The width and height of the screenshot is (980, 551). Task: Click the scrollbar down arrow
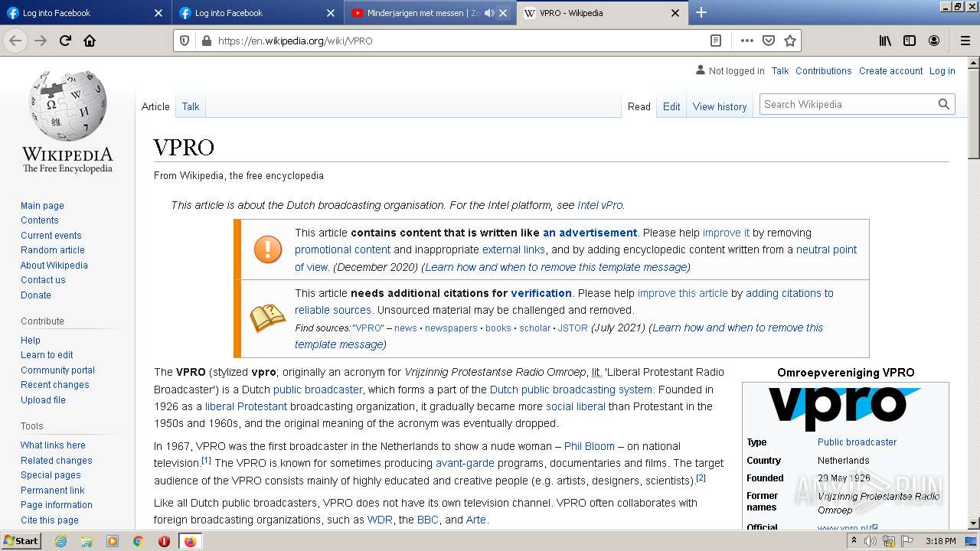[973, 523]
